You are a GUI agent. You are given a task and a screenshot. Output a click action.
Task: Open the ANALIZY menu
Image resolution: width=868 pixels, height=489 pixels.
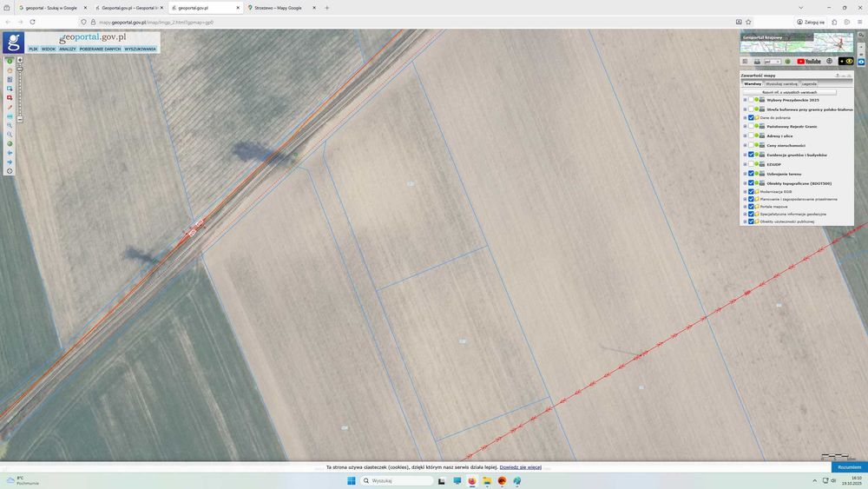68,49
